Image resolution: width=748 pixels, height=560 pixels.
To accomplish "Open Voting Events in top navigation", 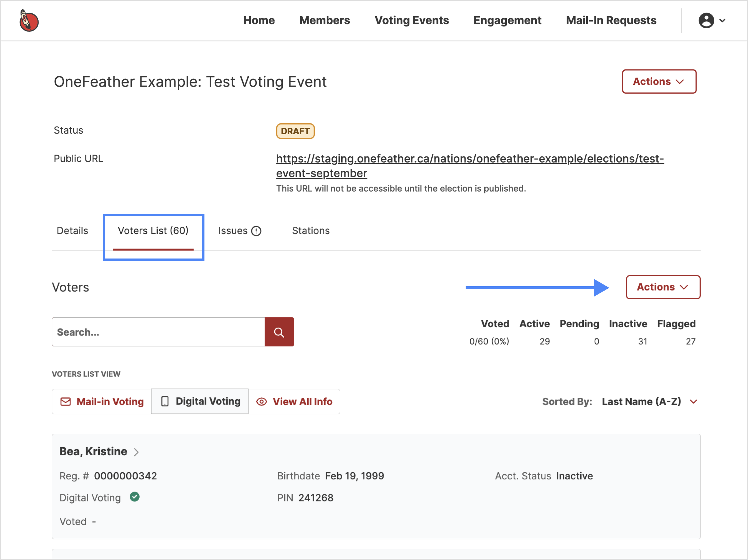I will [411, 20].
